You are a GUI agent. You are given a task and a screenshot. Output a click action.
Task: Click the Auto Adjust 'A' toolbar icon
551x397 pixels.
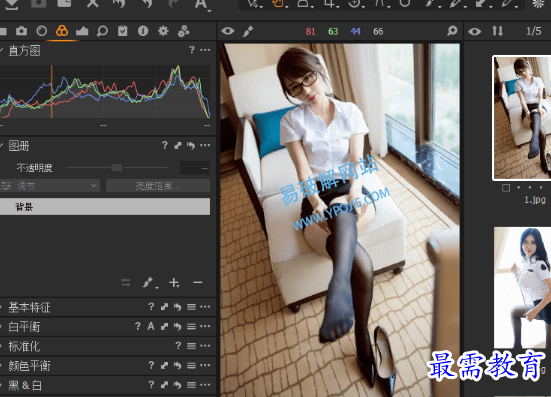point(201,4)
